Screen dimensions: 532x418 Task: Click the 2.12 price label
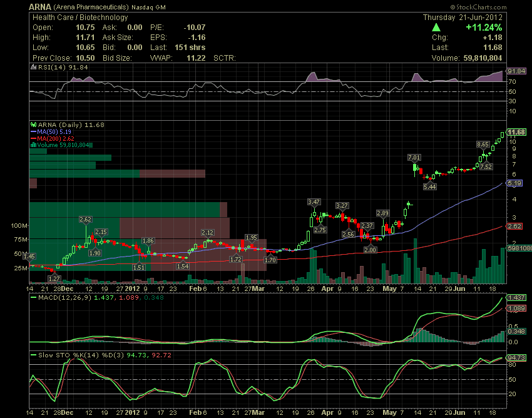point(208,232)
